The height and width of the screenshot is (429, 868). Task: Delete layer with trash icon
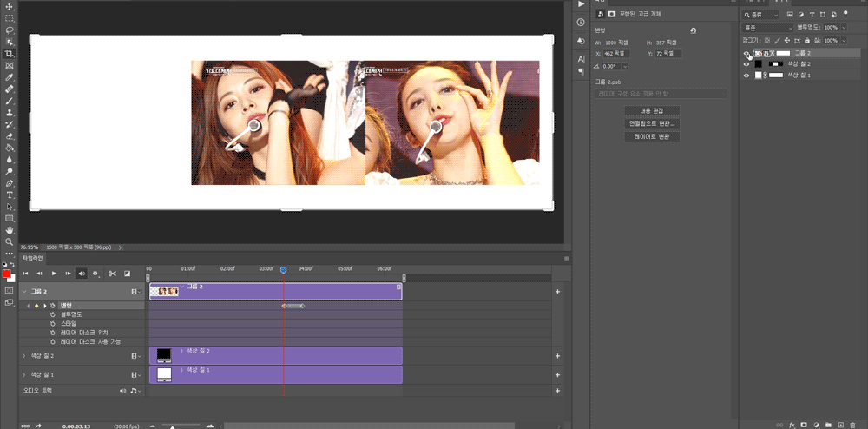click(x=852, y=425)
